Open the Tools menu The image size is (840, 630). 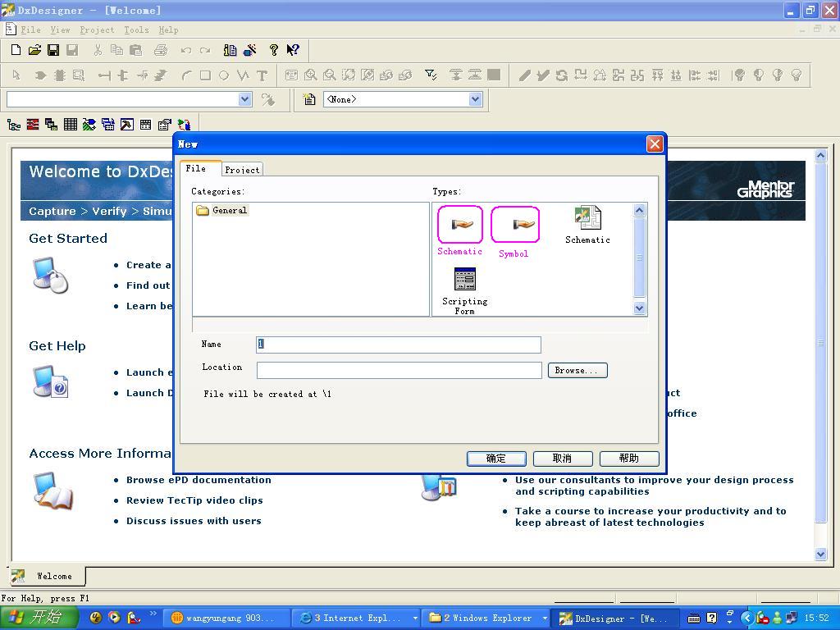pyautogui.click(x=137, y=30)
